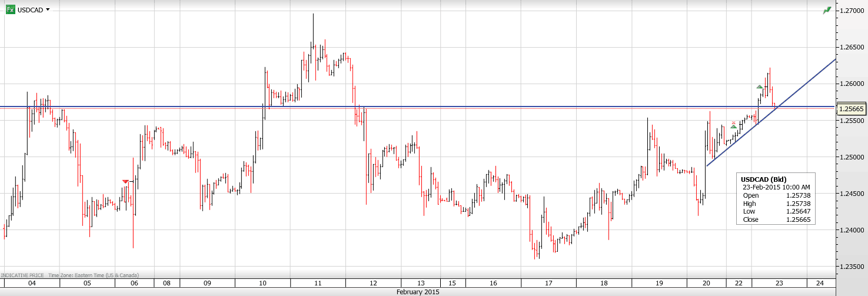868x296 pixels.
Task: Click the green arrow icon in top-right corner
Action: (827, 10)
